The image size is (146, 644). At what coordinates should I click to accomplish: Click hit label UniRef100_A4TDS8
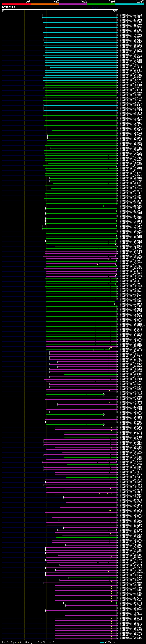coord(131,352)
